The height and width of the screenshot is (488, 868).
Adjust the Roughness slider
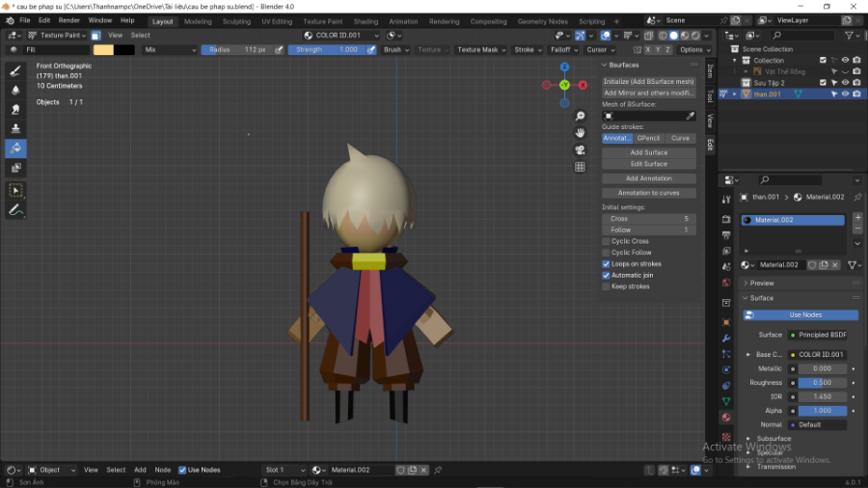822,382
